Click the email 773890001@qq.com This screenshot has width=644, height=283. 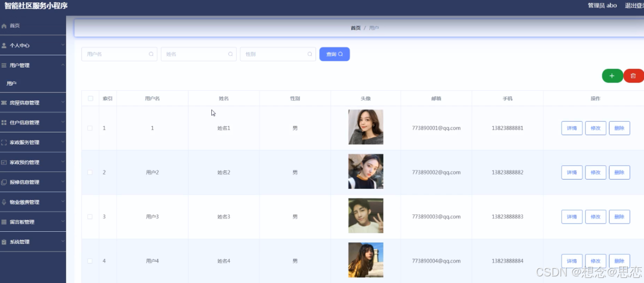(x=436, y=128)
